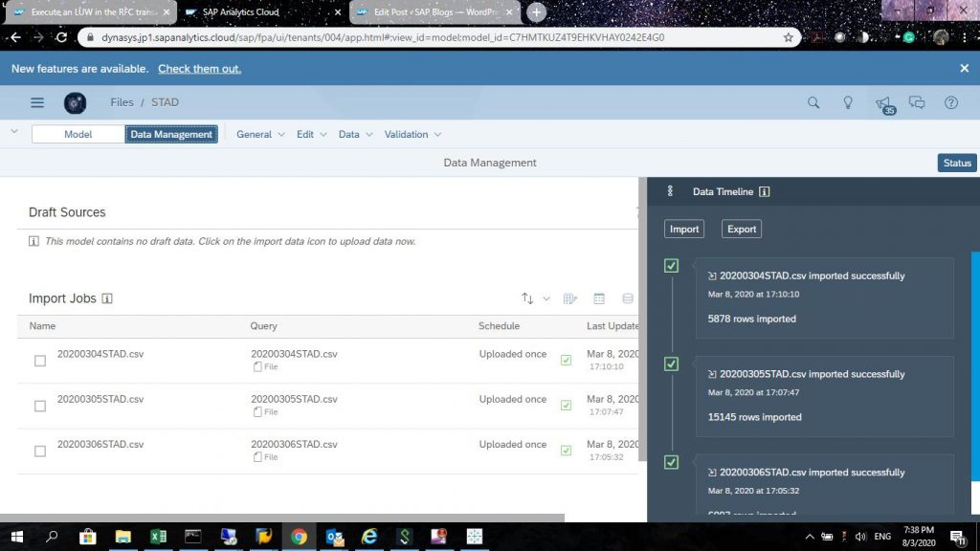
Task: Click the info icon beside Data Timeline
Action: (764, 191)
